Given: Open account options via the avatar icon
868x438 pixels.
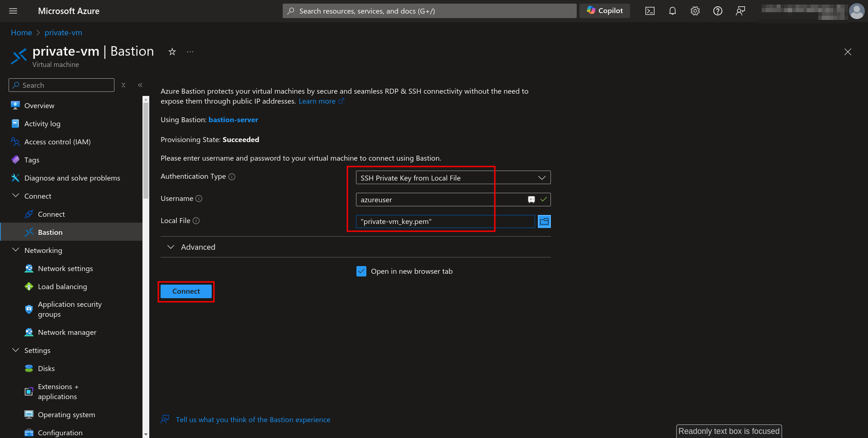Looking at the screenshot, I should pyautogui.click(x=856, y=11).
